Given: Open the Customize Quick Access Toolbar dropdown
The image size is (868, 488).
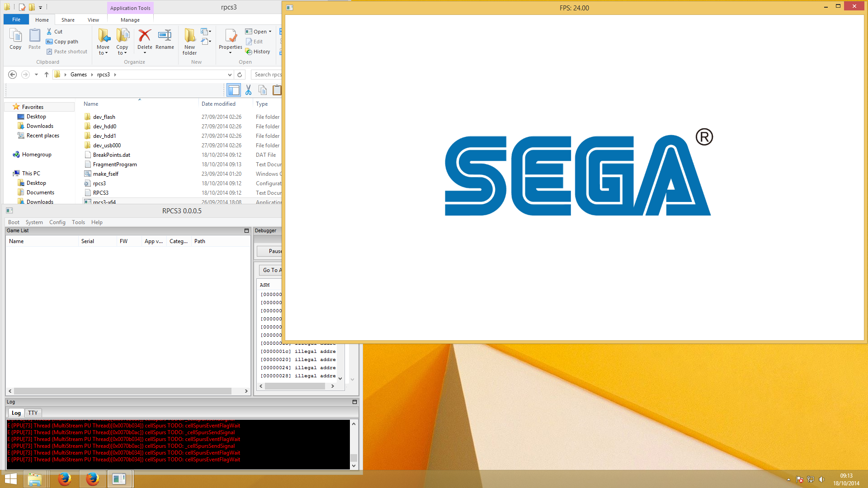Looking at the screenshot, I should tap(40, 8).
